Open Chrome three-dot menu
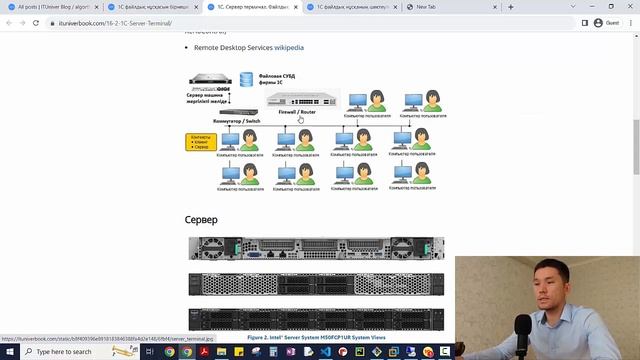Image resolution: width=640 pixels, height=360 pixels. pyautogui.click(x=631, y=23)
